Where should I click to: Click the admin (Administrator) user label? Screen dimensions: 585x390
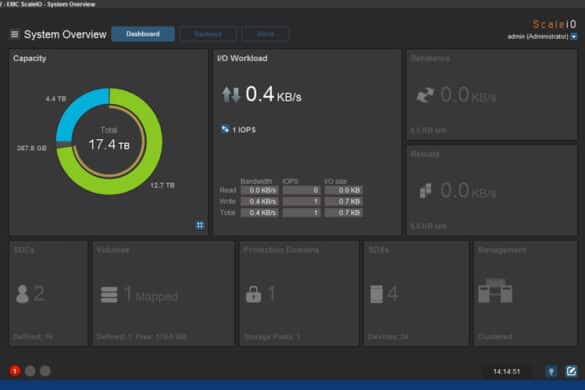coord(538,37)
